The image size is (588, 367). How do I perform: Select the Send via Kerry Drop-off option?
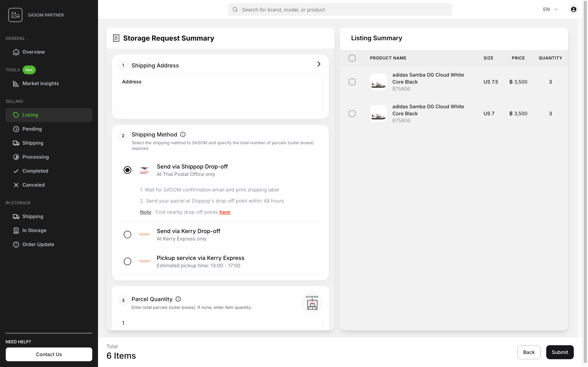click(x=127, y=234)
